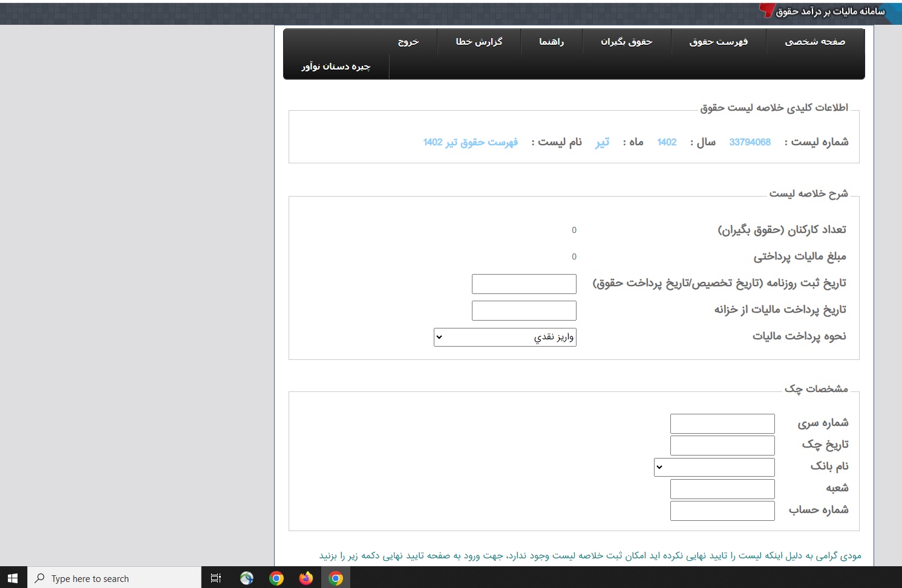This screenshot has height=588, width=902.
Task: Open the گزارش خطا menu item
Action: pos(479,42)
